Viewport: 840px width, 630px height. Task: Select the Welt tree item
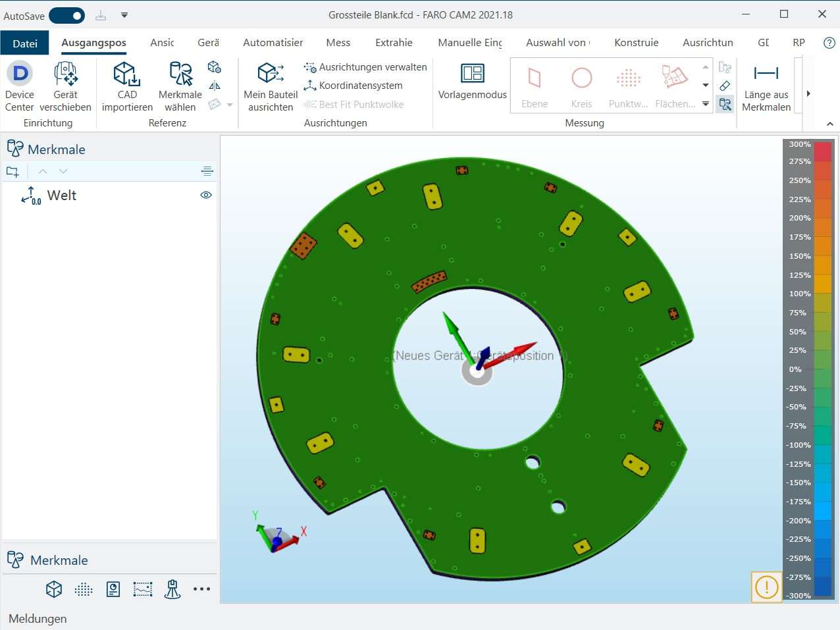click(x=62, y=196)
